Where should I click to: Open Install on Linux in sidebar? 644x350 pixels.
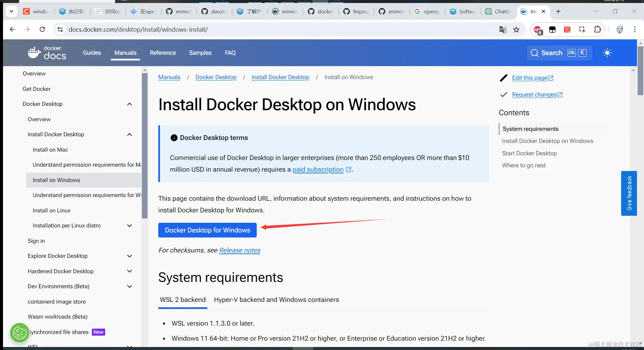pyautogui.click(x=52, y=210)
